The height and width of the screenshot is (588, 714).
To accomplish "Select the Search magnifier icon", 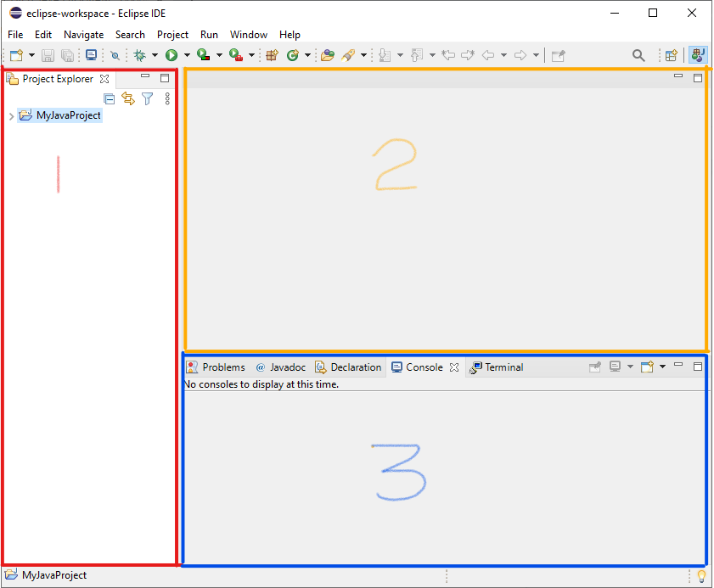I will pyautogui.click(x=639, y=54).
